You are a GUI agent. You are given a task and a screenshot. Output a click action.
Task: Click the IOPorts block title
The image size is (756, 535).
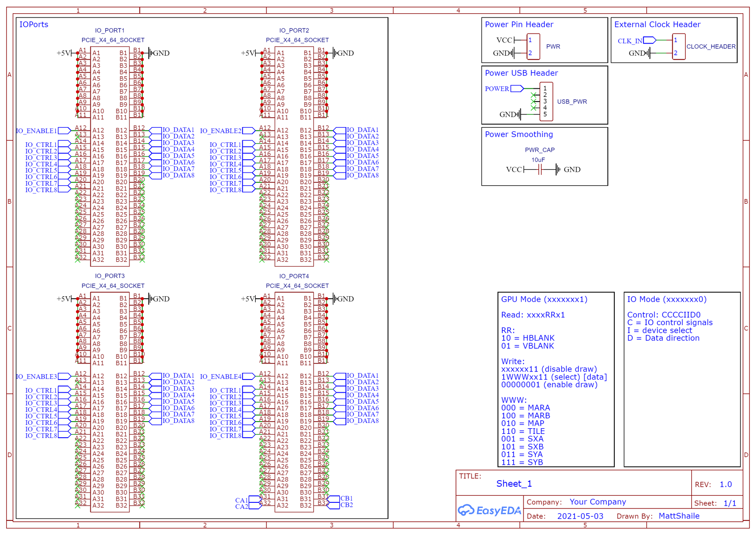34,25
